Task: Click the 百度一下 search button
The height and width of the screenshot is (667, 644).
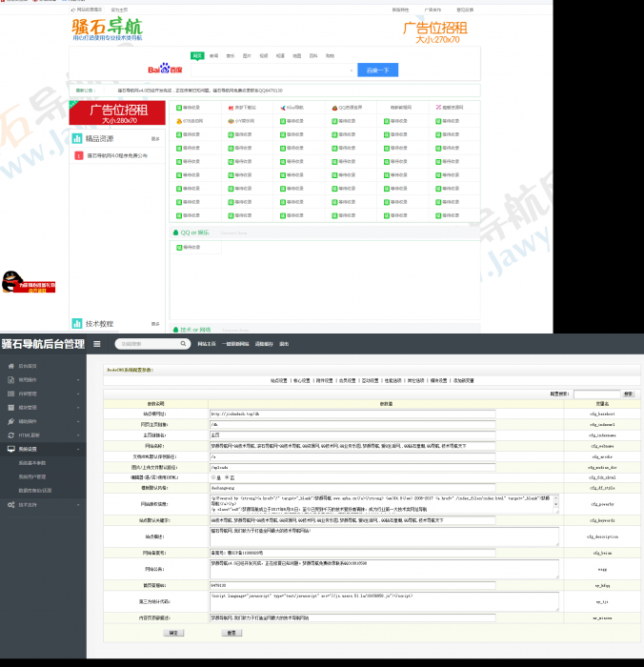Action: click(376, 71)
